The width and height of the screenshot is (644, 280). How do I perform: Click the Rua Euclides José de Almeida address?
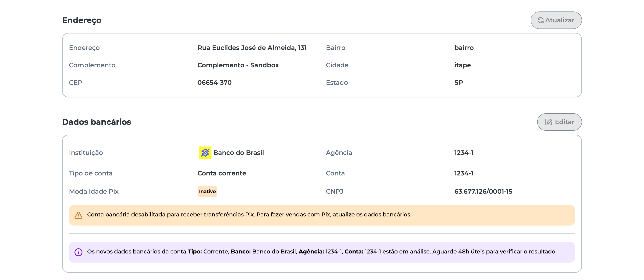252,48
